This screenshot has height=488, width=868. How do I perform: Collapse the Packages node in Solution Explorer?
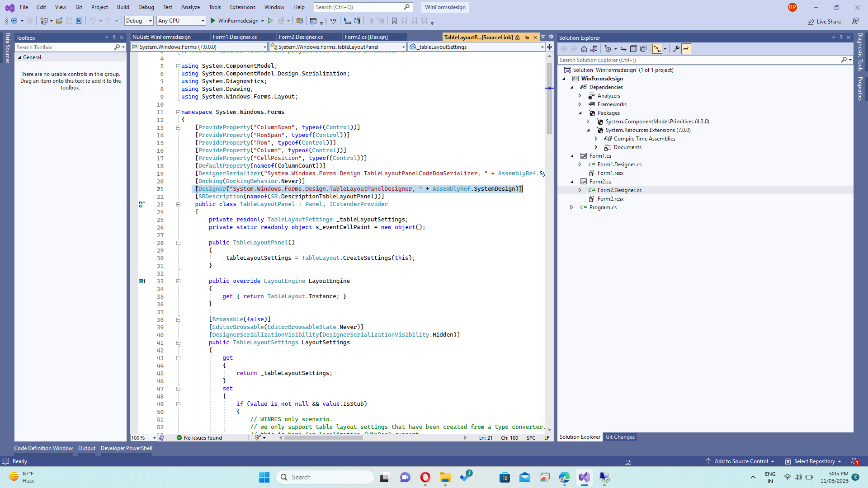pyautogui.click(x=580, y=113)
